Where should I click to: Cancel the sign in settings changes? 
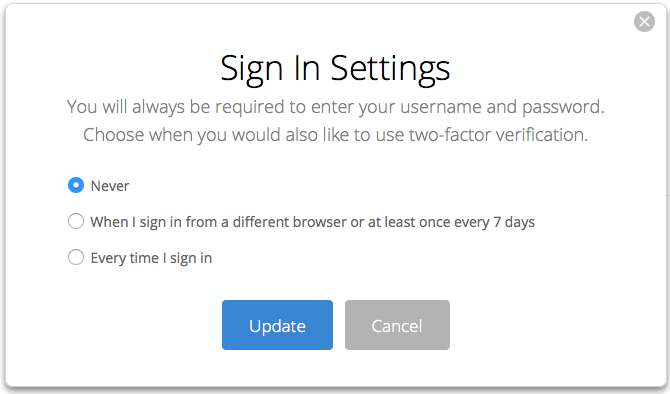pyautogui.click(x=397, y=325)
